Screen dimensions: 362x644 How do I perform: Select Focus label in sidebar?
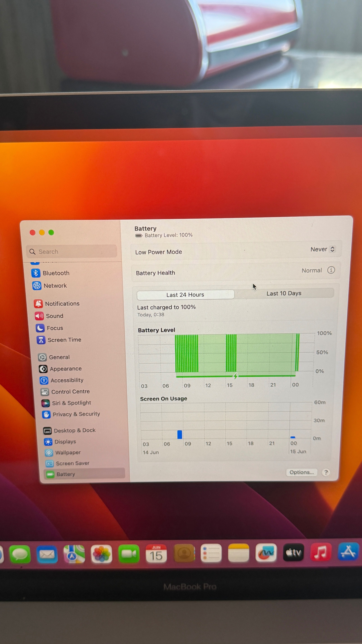coord(55,328)
